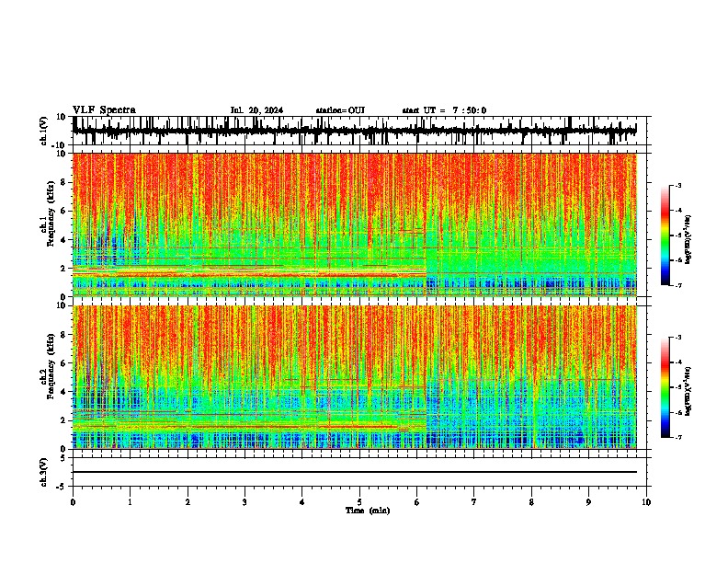This screenshot has height=563, width=728.
Task: Click the '-7' bottom label of ch.2 colorbar
Action: pos(677,437)
